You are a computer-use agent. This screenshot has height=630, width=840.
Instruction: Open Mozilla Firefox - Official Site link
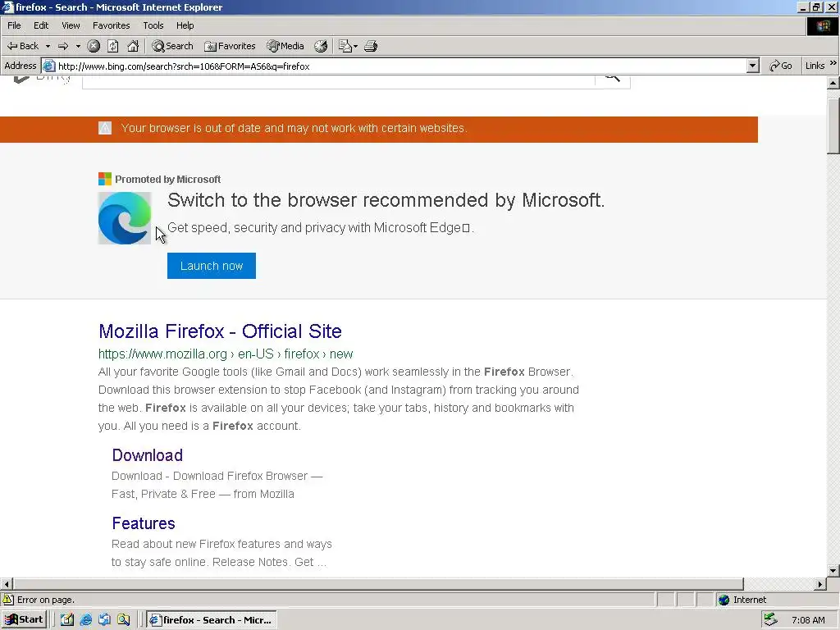(220, 331)
